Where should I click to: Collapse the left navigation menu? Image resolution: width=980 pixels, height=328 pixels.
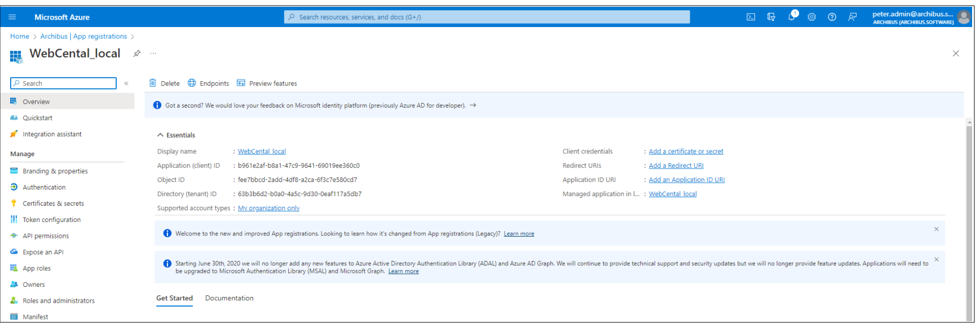click(126, 83)
